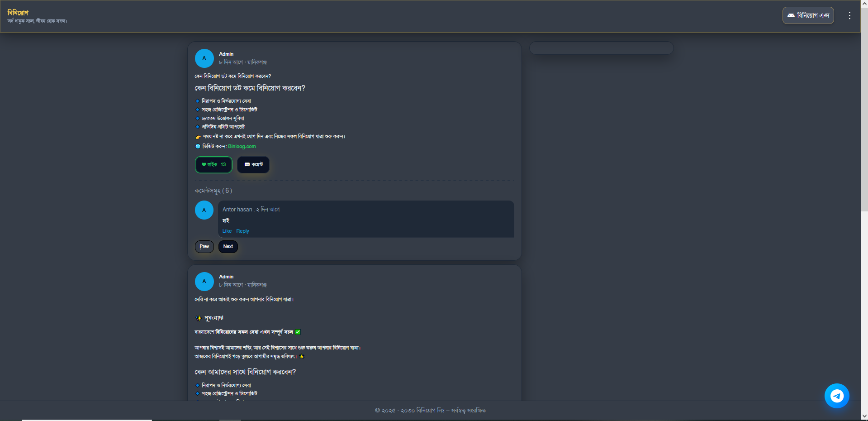Open the three-dot overflow menu
The image size is (868, 421).
click(x=849, y=15)
